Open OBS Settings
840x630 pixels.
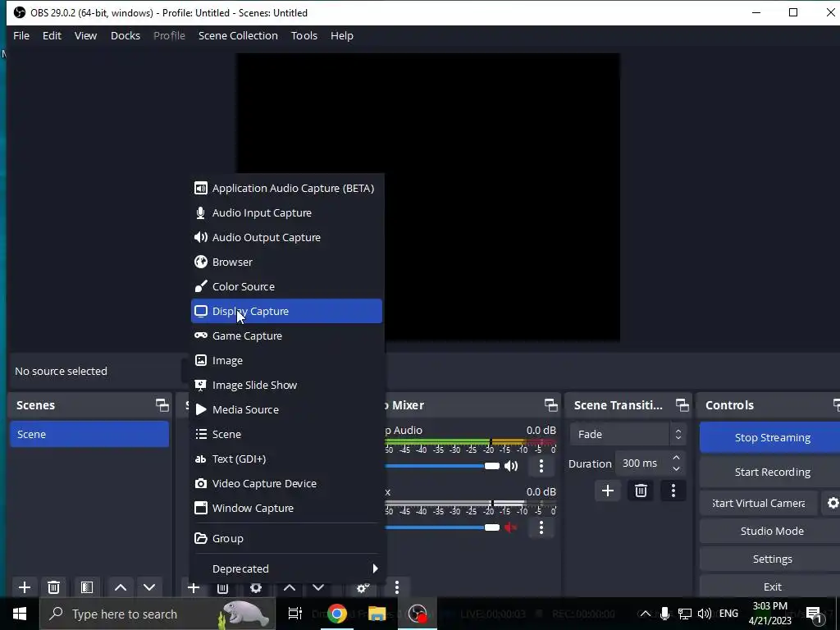click(x=771, y=559)
